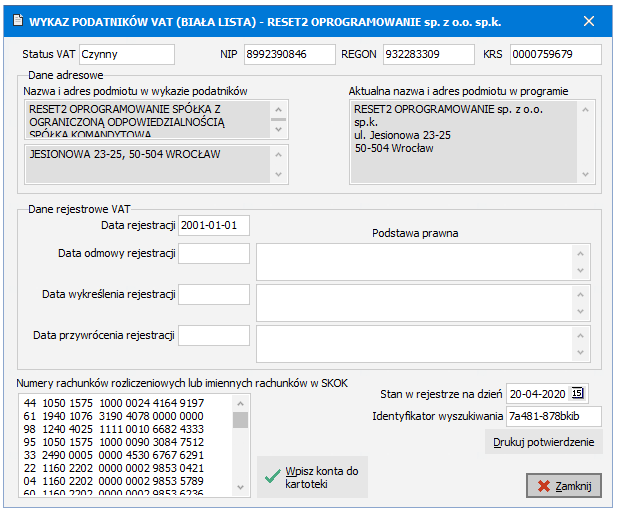This screenshot has height=511, width=617.
Task: Select account 33 2490 0005 0000 4530 6767 6291
Action: 114,455
